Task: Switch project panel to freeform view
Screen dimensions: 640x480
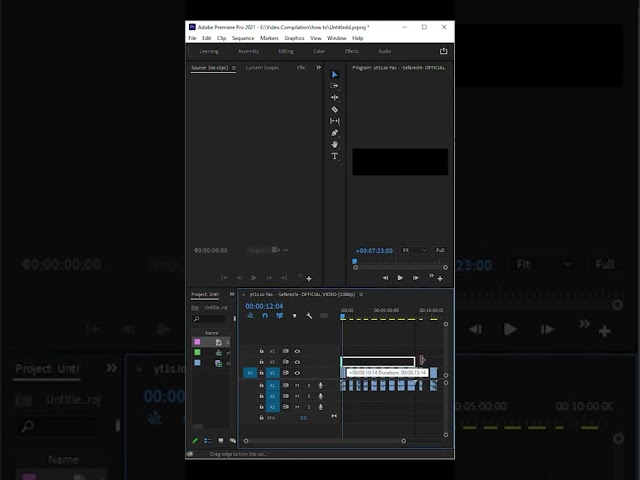Action: 233,440
